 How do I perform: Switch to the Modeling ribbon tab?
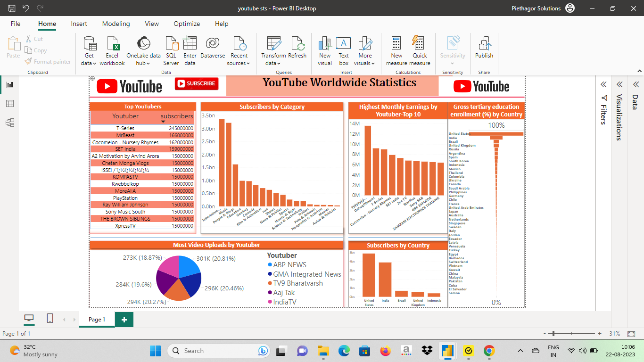pyautogui.click(x=116, y=24)
